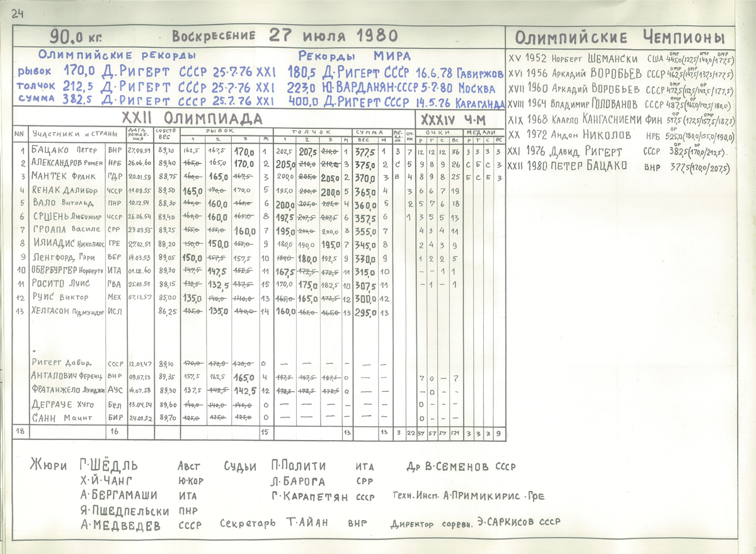Click Др В. СЕМЕНОВ СССР

pos(462,467)
